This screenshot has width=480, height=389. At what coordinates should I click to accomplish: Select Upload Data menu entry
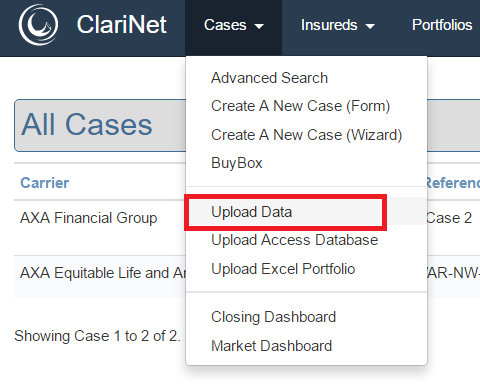(x=252, y=212)
